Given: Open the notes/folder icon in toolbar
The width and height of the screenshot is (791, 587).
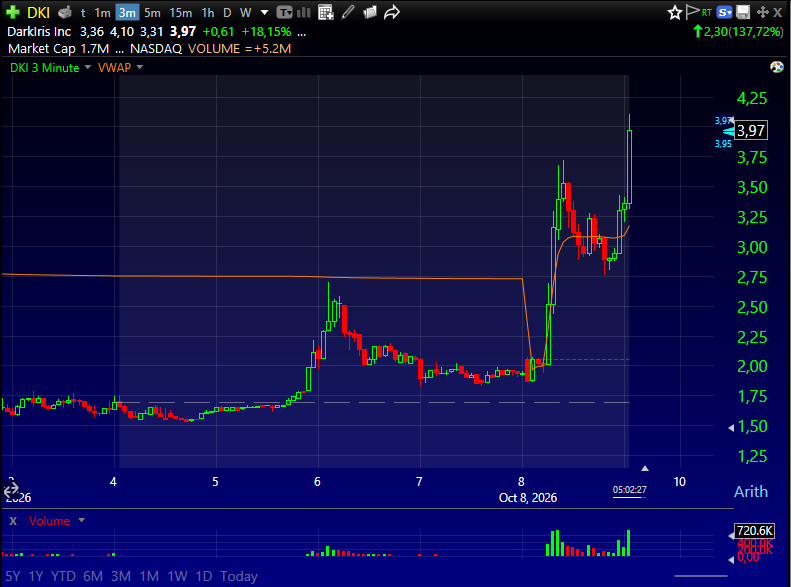Looking at the screenshot, I should (x=370, y=12).
